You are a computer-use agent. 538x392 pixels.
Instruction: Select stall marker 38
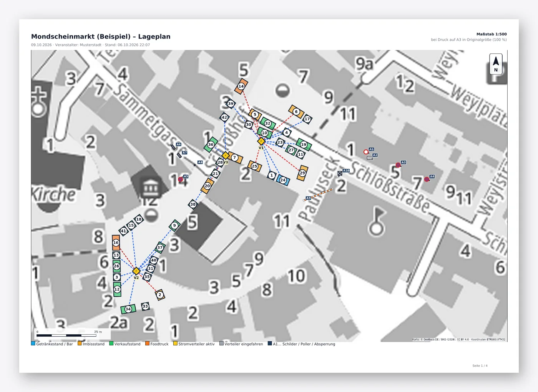193,204
